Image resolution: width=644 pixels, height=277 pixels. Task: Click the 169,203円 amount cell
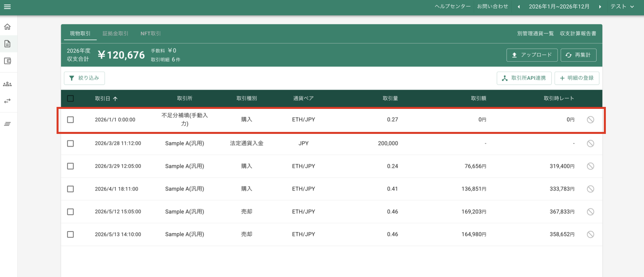click(x=474, y=212)
